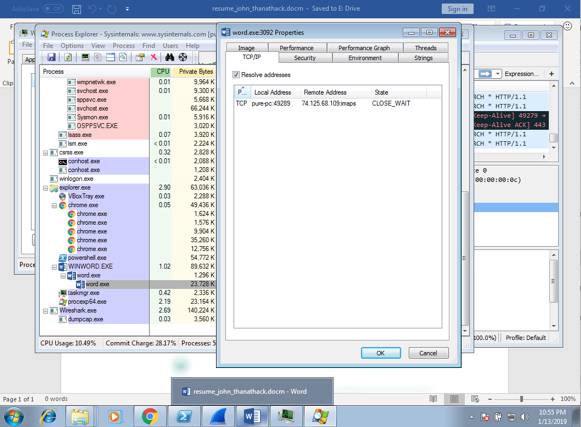The image size is (581, 427).
Task: Click the DLL/handles view icon
Action: 123,57
